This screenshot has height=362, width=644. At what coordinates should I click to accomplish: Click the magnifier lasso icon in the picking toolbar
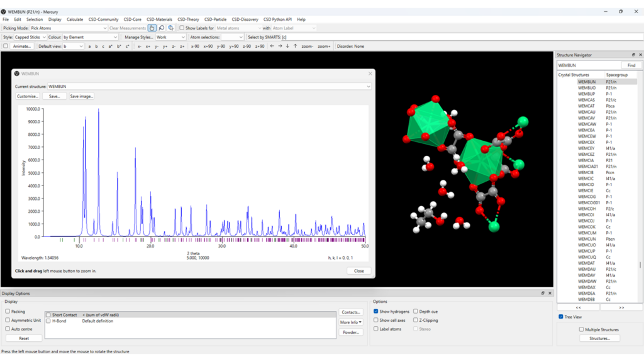[162, 28]
